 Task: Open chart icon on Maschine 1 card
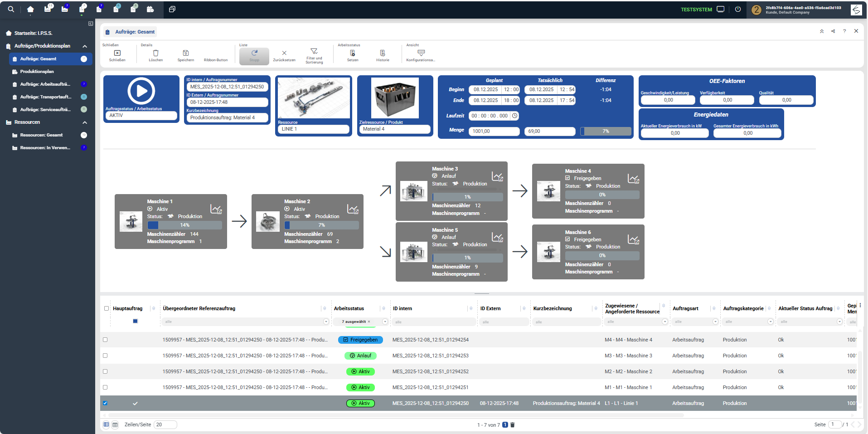pyautogui.click(x=216, y=209)
